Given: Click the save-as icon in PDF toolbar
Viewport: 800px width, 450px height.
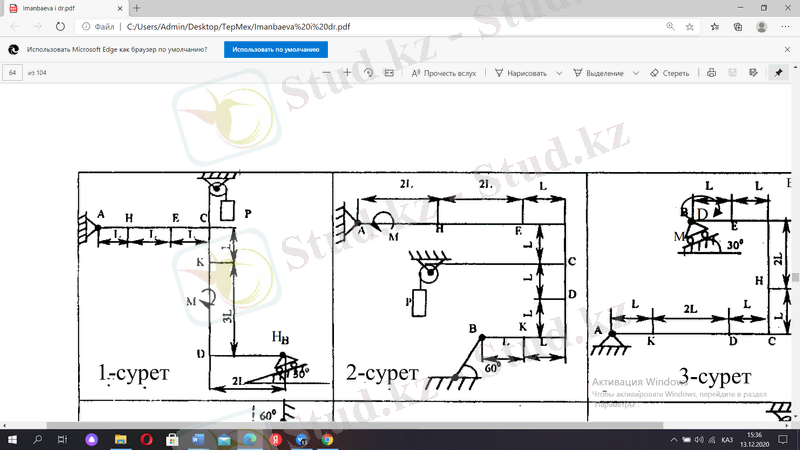Looking at the screenshot, I should [754, 73].
